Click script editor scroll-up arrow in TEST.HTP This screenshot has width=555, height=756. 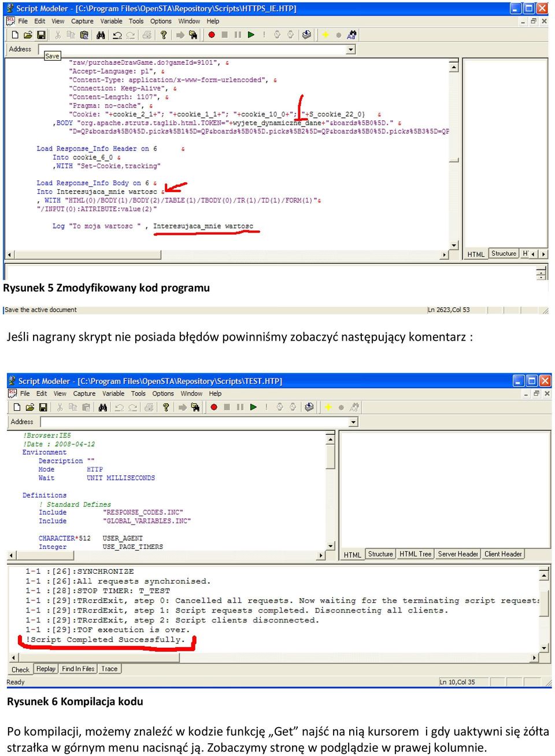tap(331, 440)
